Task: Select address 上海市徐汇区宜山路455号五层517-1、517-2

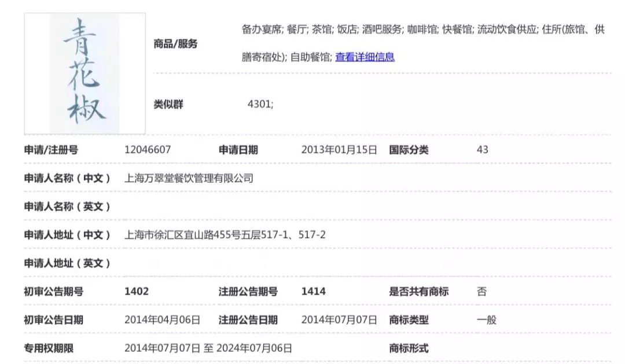Action: point(225,235)
